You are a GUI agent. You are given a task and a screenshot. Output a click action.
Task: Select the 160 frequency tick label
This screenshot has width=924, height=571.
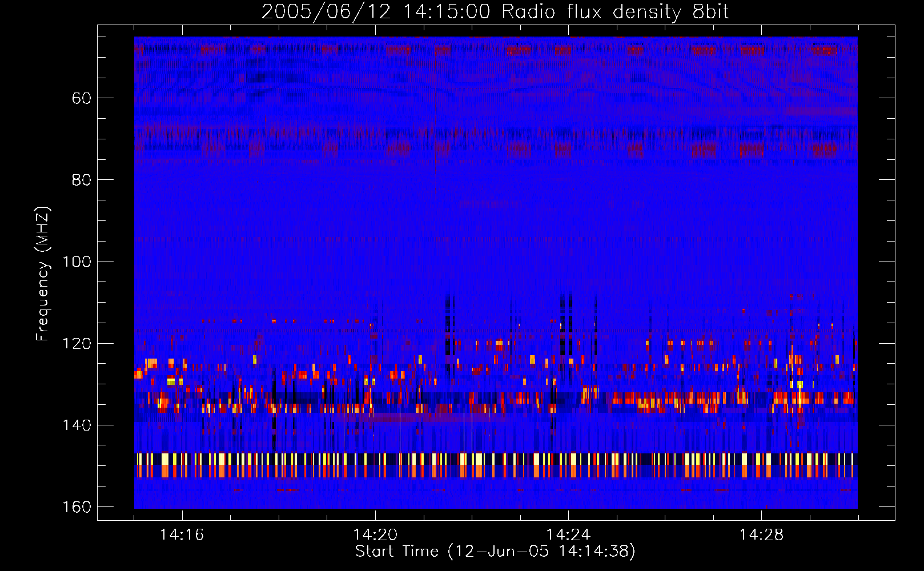(77, 507)
